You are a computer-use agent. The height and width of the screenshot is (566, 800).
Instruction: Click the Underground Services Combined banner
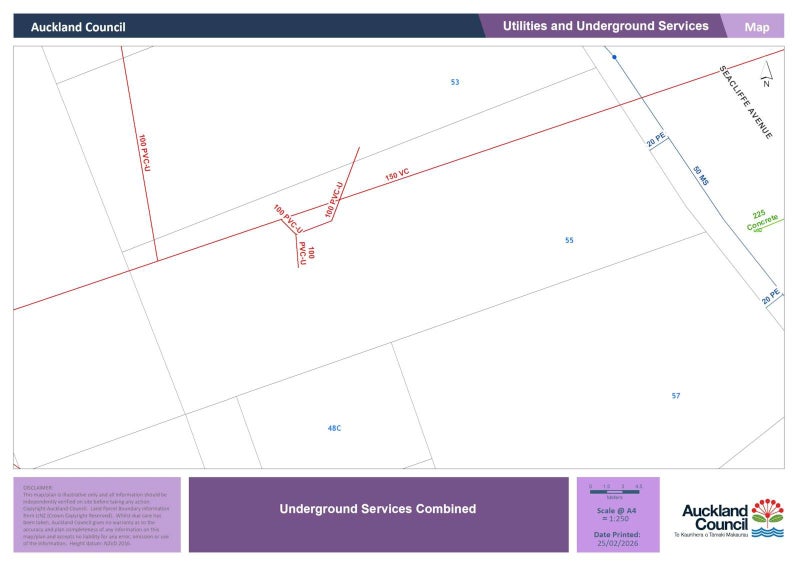point(378,509)
